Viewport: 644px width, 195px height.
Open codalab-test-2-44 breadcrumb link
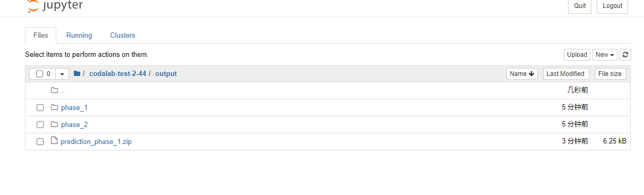[117, 74]
